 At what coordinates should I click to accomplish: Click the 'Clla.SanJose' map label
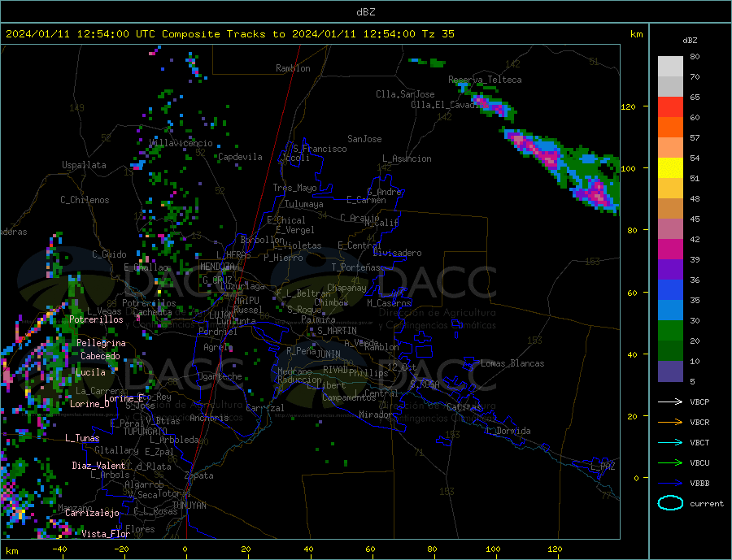click(405, 95)
